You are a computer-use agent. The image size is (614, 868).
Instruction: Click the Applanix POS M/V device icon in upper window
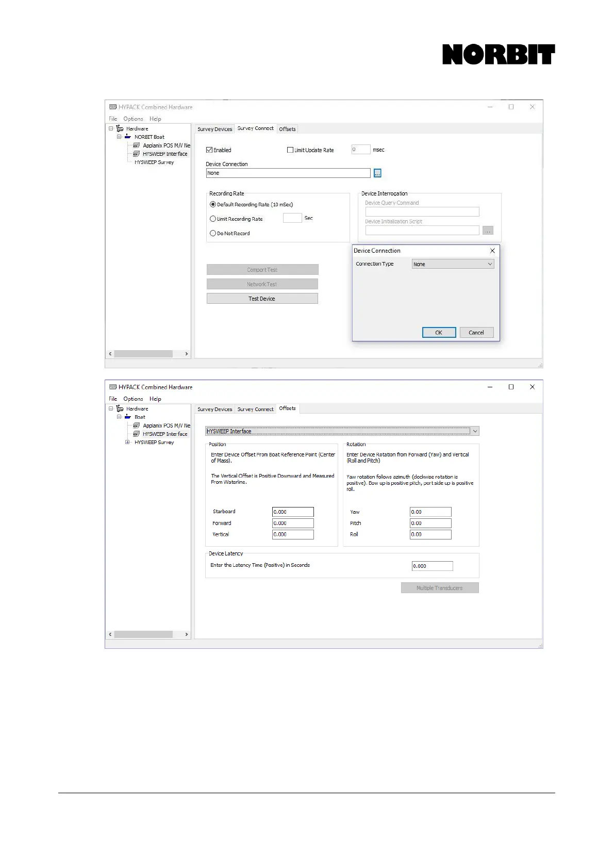(136, 145)
